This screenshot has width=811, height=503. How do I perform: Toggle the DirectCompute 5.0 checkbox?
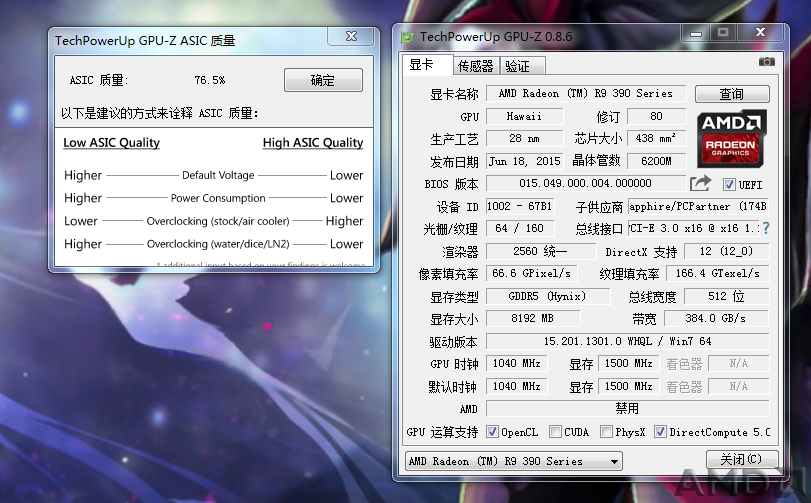660,432
